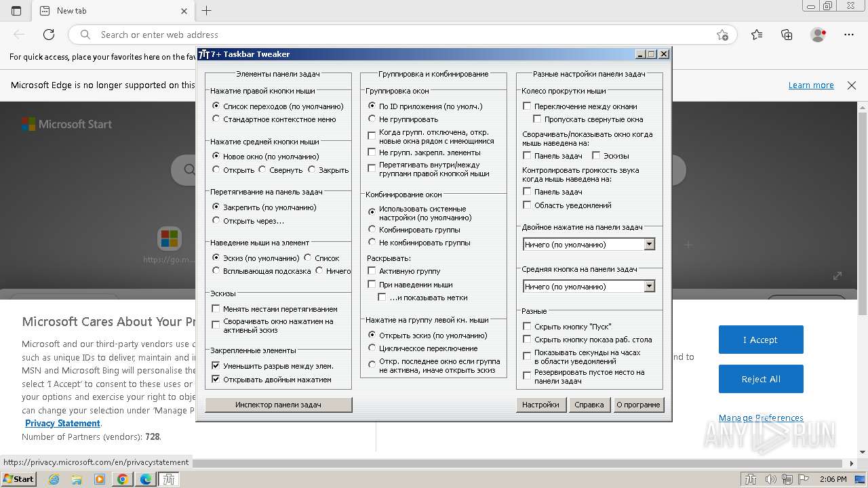868x488 pixels.
Task: Open the Privacy Statement link
Action: (62, 423)
